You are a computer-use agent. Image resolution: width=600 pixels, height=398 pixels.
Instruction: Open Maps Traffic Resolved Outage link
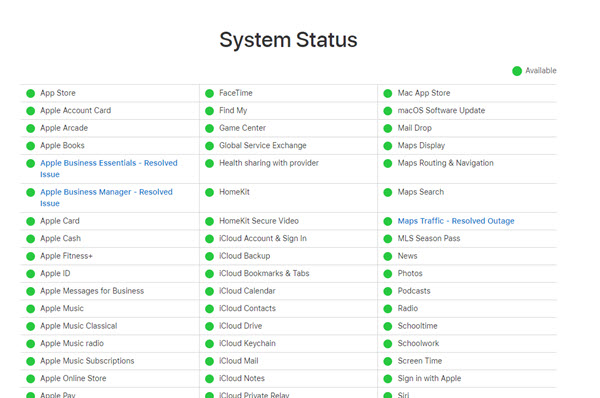[x=456, y=221]
